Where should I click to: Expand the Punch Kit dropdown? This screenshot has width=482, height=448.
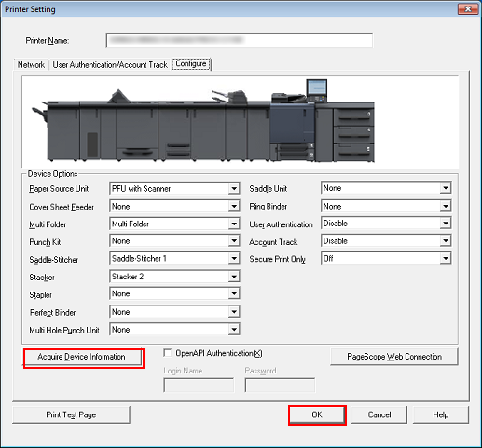(174, 241)
